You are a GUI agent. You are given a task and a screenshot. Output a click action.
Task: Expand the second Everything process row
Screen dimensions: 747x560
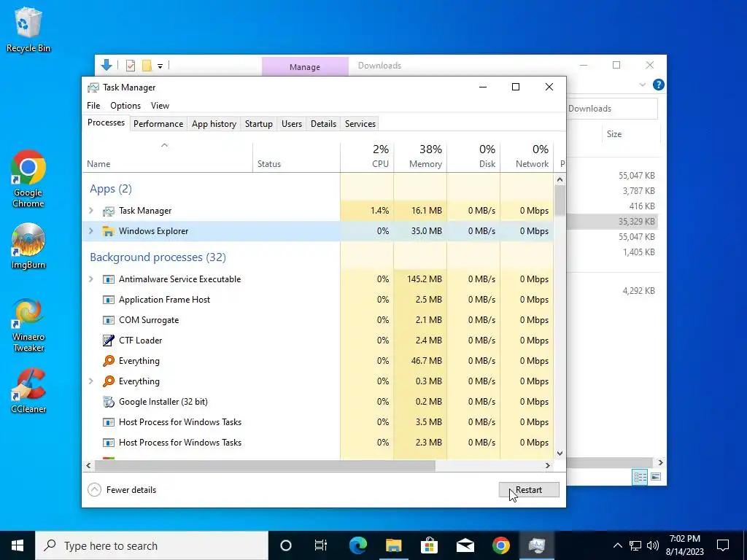91,381
